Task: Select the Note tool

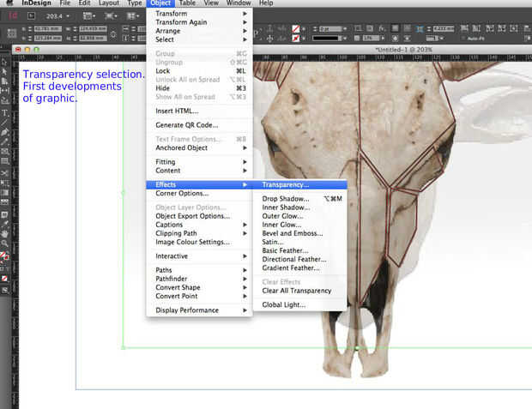Action: click(4, 214)
